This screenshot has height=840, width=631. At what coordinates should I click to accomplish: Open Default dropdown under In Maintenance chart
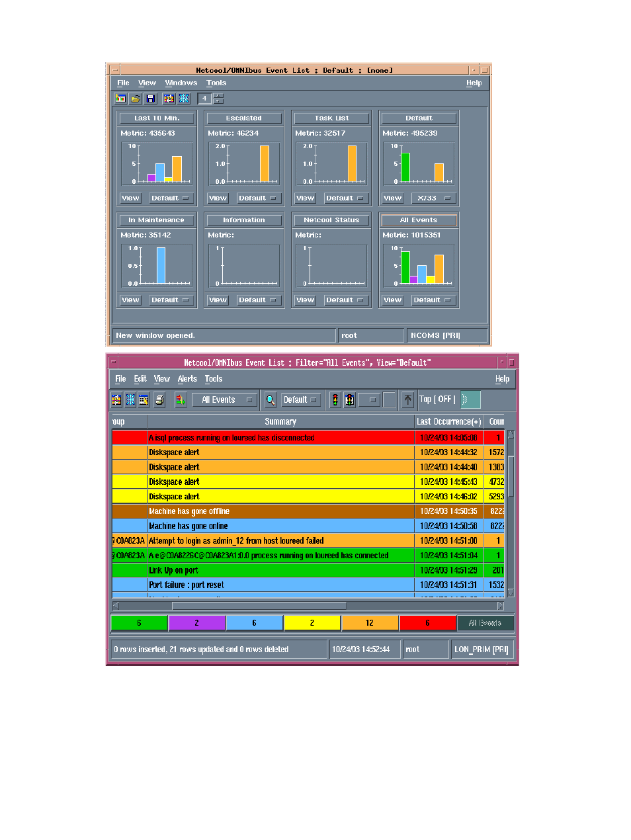click(x=170, y=300)
